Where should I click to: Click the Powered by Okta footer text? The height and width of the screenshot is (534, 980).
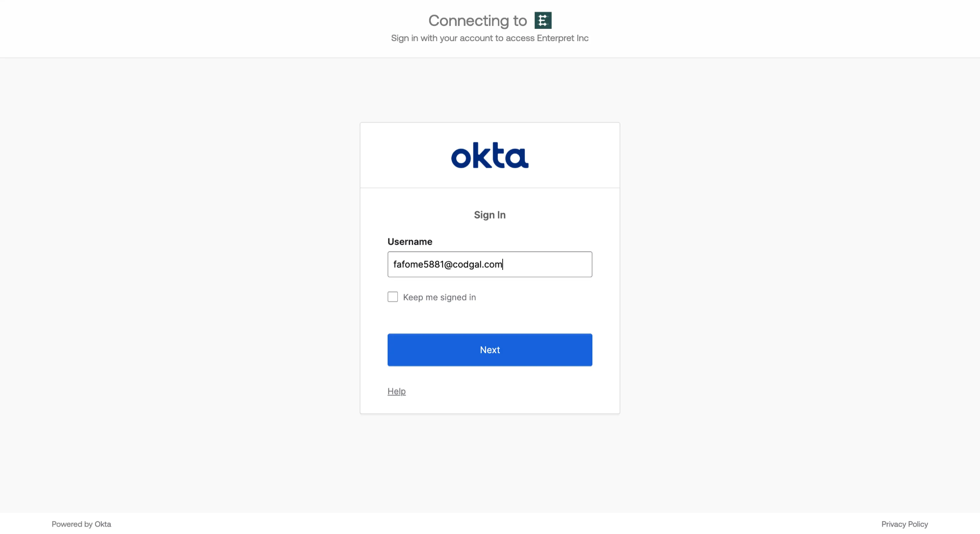pyautogui.click(x=81, y=524)
